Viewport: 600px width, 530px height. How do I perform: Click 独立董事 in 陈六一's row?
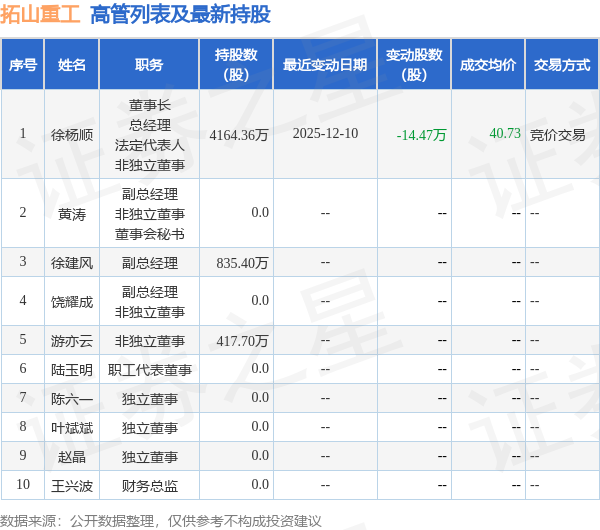pyautogui.click(x=149, y=399)
